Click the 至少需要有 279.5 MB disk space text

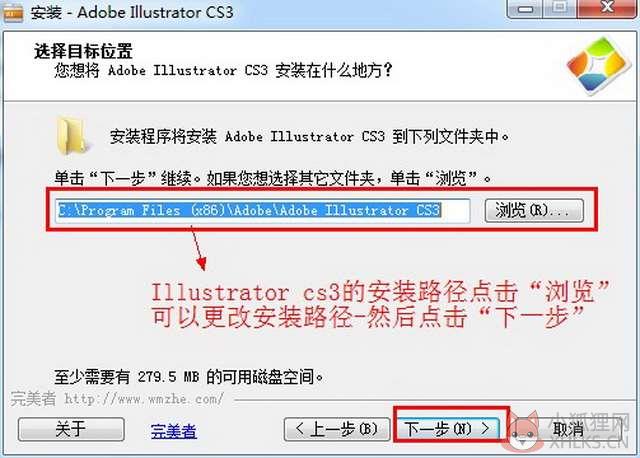[x=189, y=376]
